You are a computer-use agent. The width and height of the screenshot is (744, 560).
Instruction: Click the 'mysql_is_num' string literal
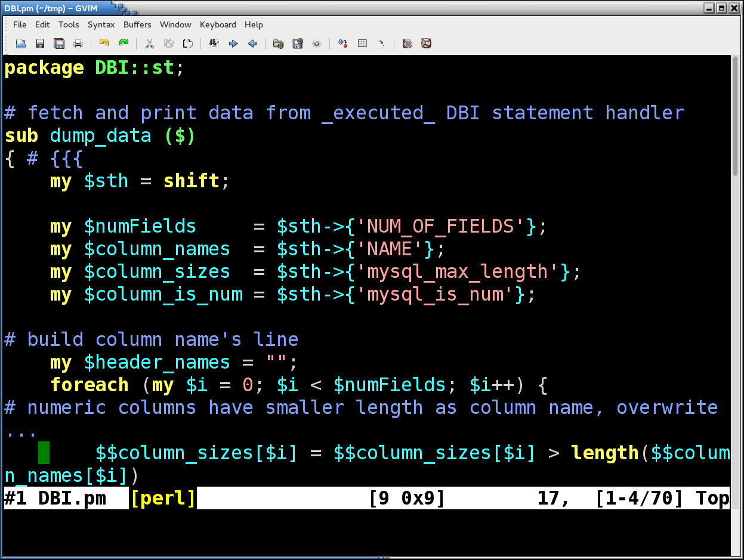[435, 294]
